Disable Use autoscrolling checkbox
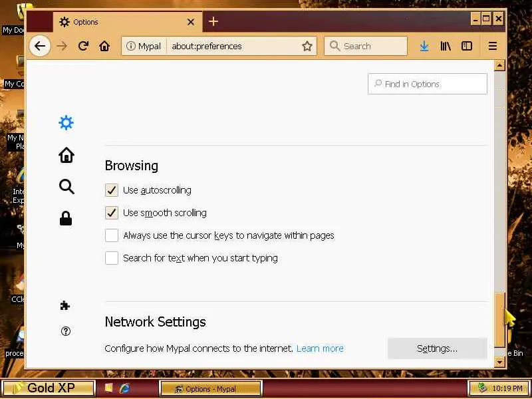 coord(112,190)
